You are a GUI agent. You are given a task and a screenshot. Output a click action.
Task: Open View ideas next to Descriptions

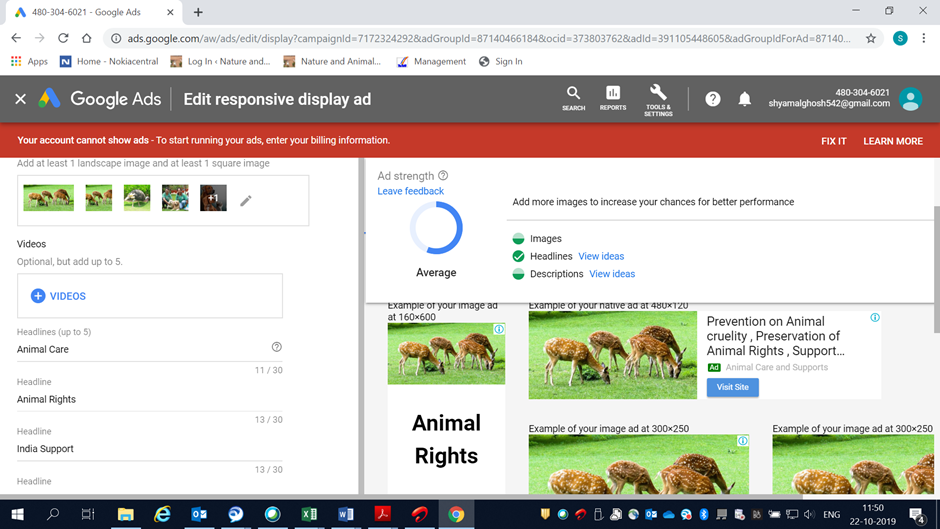612,274
